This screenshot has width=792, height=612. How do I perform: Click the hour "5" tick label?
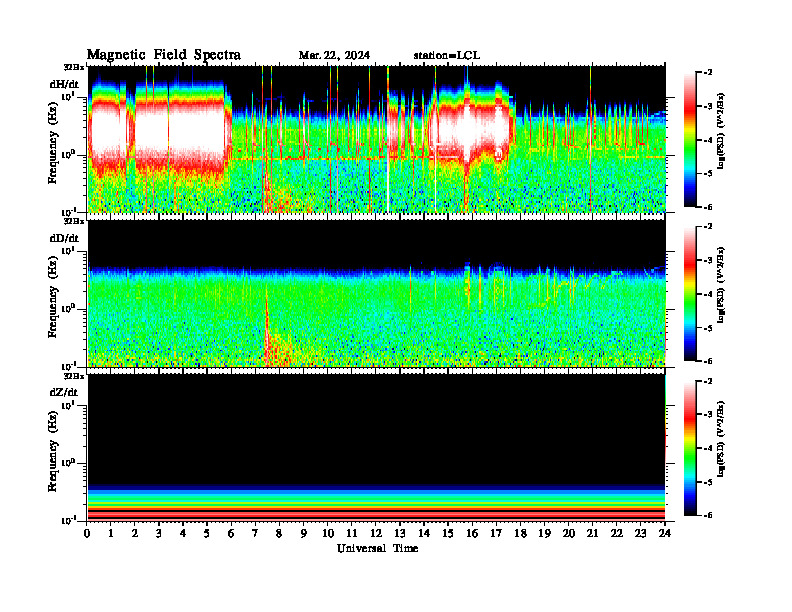coord(207,533)
